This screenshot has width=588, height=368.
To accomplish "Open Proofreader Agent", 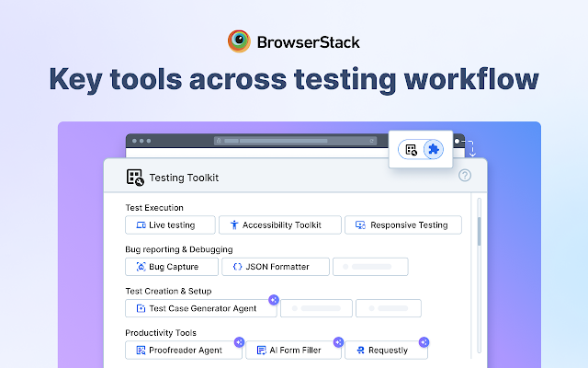I will 184,350.
